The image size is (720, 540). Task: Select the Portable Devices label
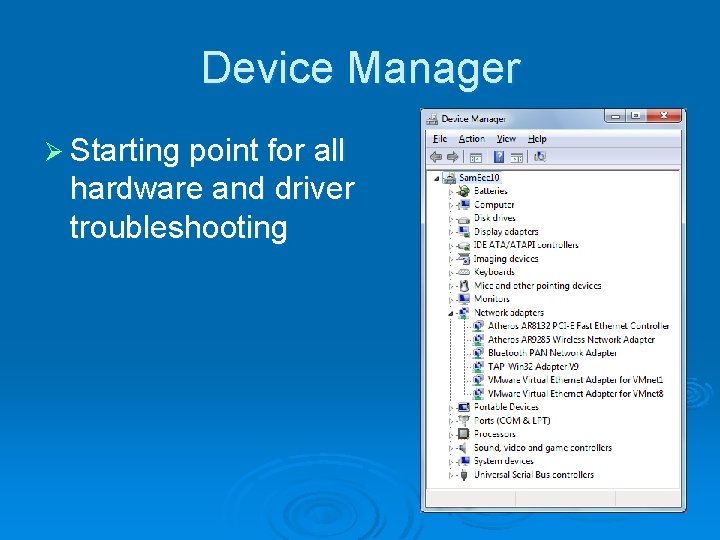click(x=506, y=407)
